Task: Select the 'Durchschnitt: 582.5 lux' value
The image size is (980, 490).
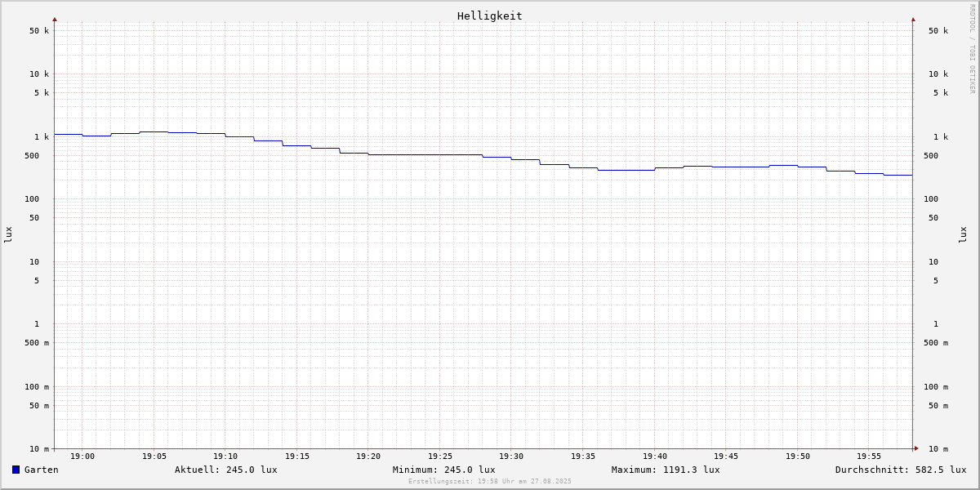Action: coord(901,470)
